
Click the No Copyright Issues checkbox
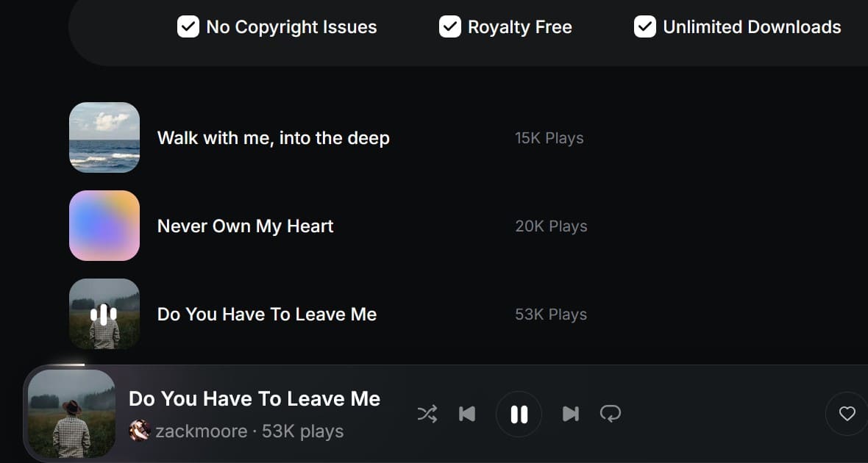pyautogui.click(x=188, y=27)
